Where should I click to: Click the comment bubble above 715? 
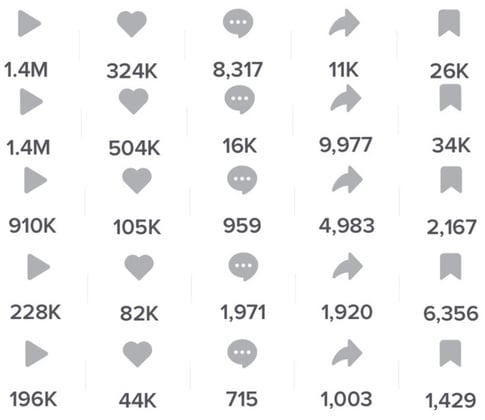click(x=242, y=353)
